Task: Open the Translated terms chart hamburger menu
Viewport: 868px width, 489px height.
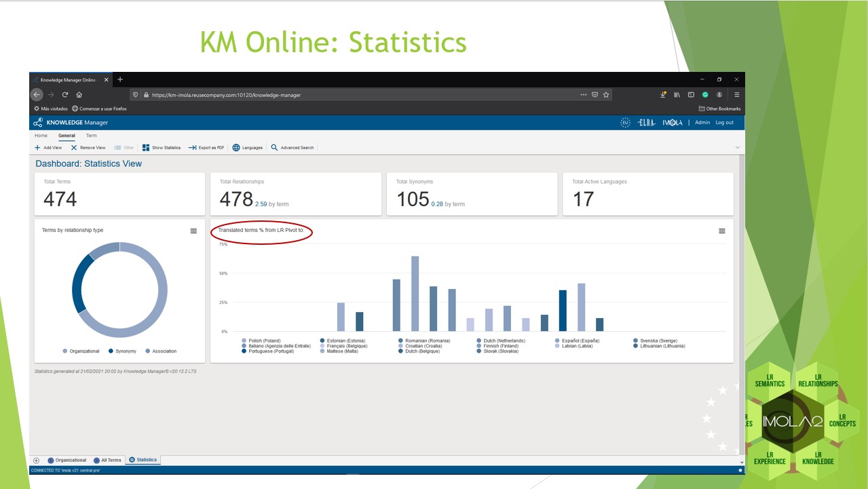Action: point(721,231)
